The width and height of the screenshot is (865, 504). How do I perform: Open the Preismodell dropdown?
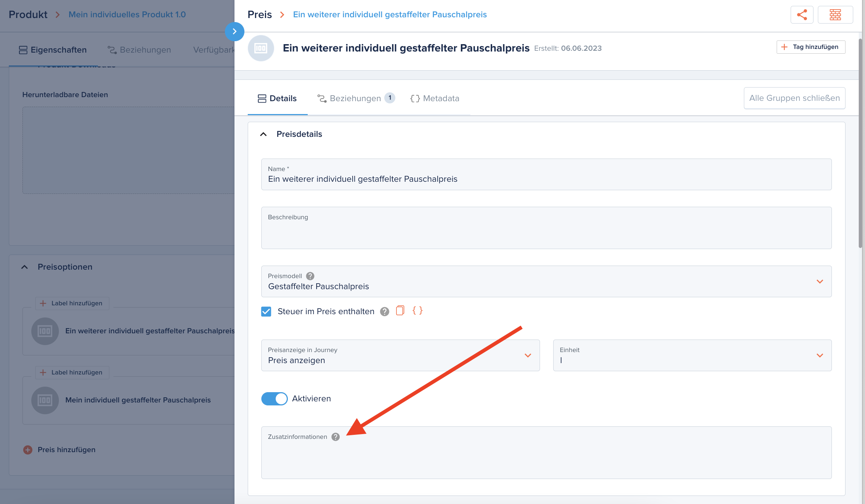tap(546, 281)
